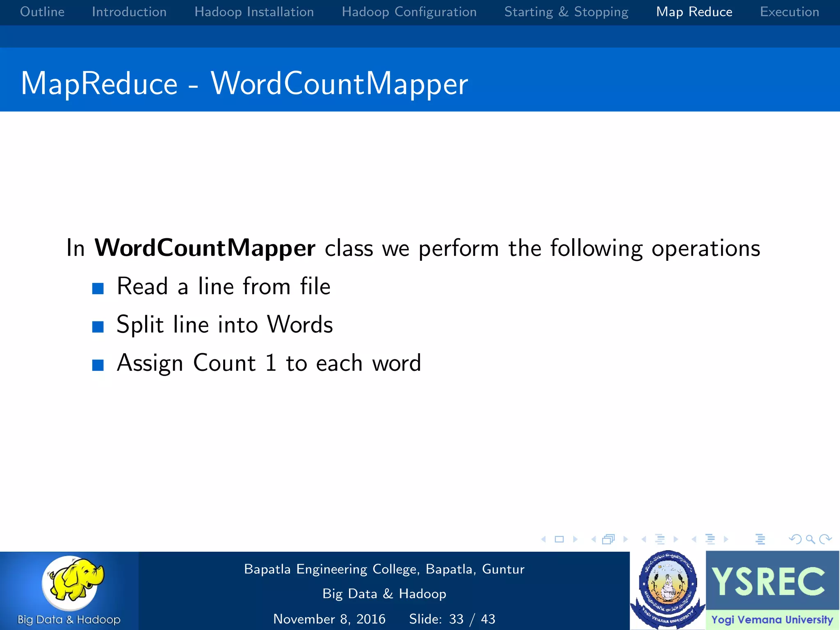Screen dimensions: 840x630
Task: Jump to Hadoop Installation section
Action: pyautogui.click(x=254, y=12)
